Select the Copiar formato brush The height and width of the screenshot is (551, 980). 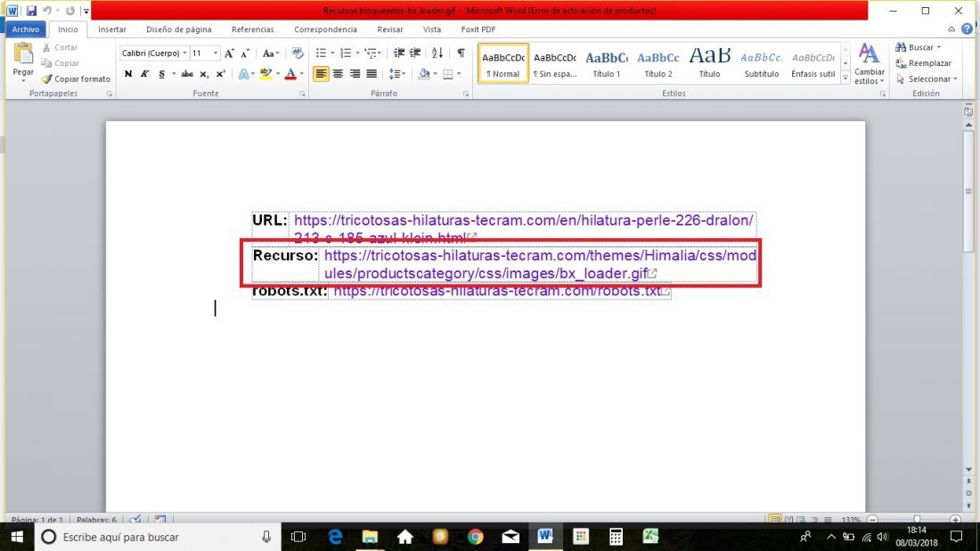click(x=76, y=78)
